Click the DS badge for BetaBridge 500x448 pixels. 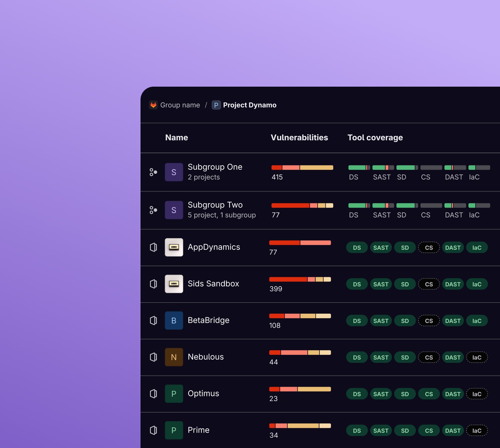pyautogui.click(x=357, y=321)
